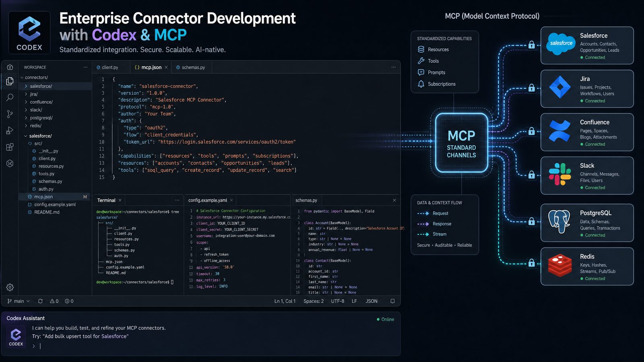Click the LF line ending indicator
Image resolution: width=644 pixels, height=362 pixels.
click(x=354, y=301)
